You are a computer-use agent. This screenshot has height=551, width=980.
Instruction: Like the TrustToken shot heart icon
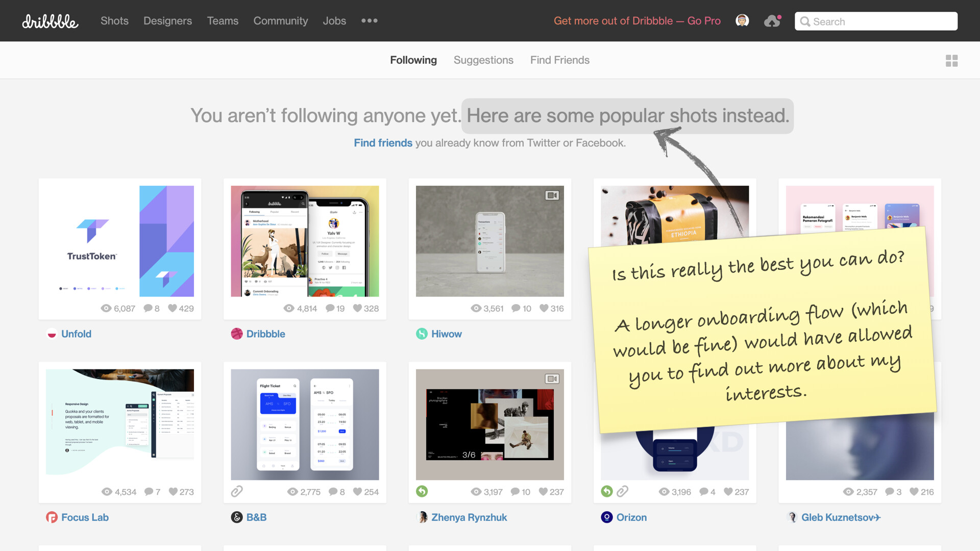(x=173, y=308)
